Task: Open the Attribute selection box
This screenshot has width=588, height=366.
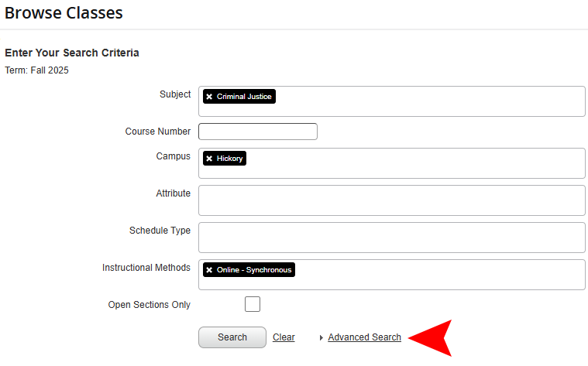Action: (392, 200)
